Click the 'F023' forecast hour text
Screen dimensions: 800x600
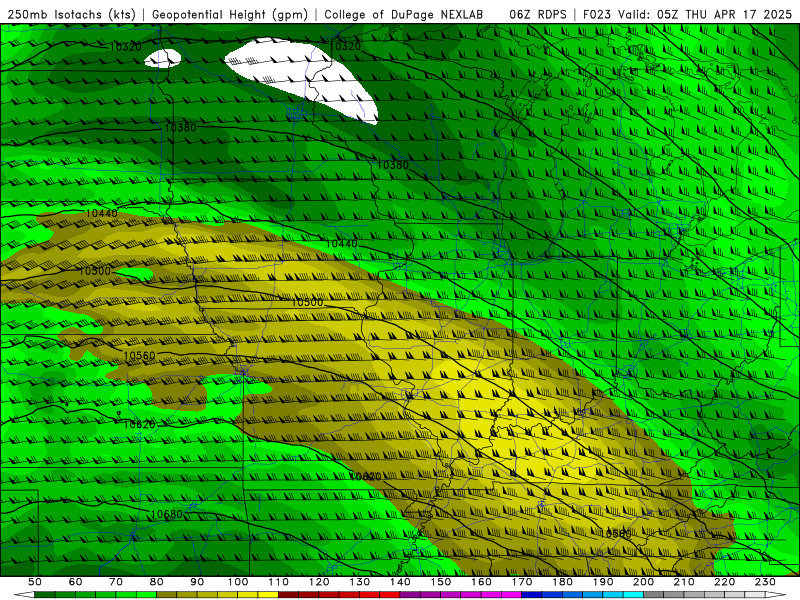597,14
